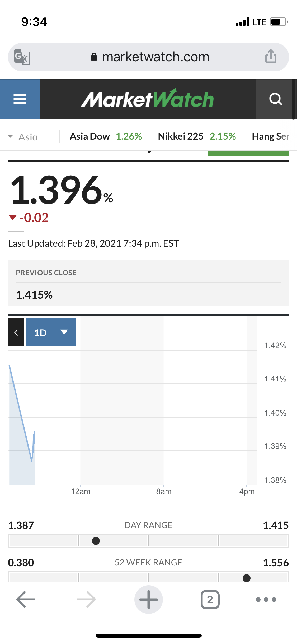Tap the 52 week range marker dot
The height and width of the screenshot is (644, 297).
pos(246,578)
